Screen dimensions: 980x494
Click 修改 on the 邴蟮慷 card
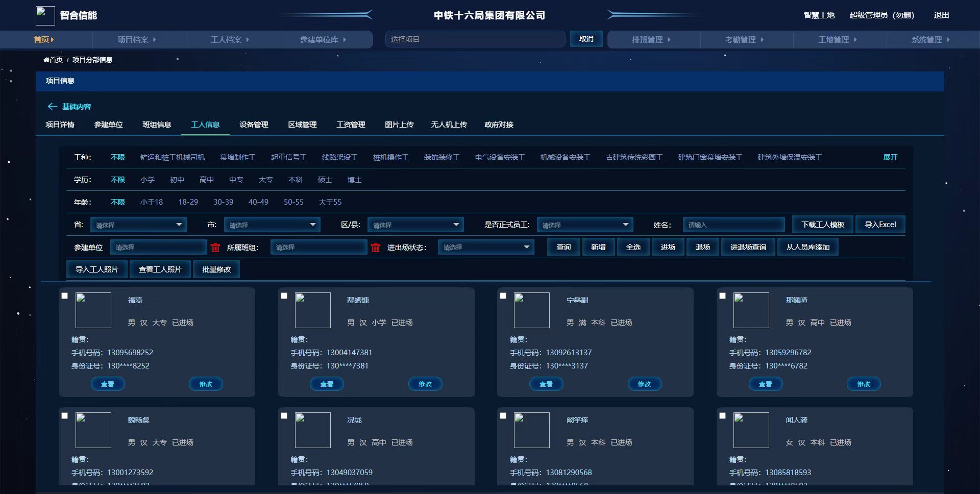point(425,384)
